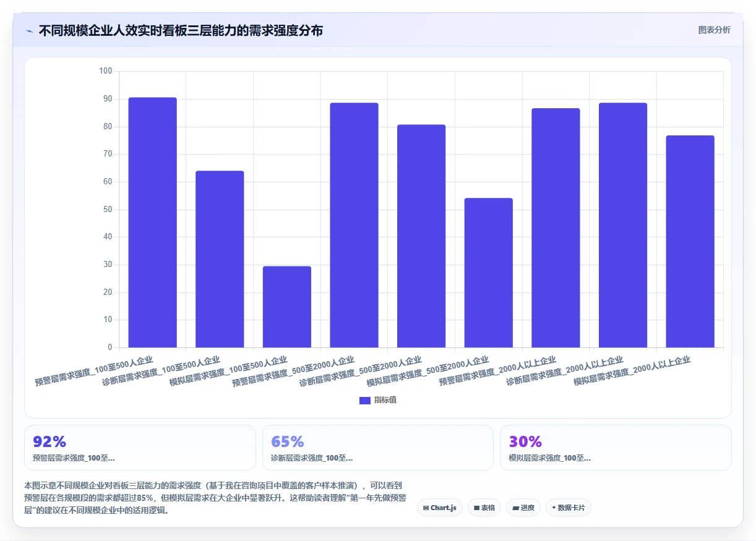Select the 数据卡片 tag chip

(569, 508)
